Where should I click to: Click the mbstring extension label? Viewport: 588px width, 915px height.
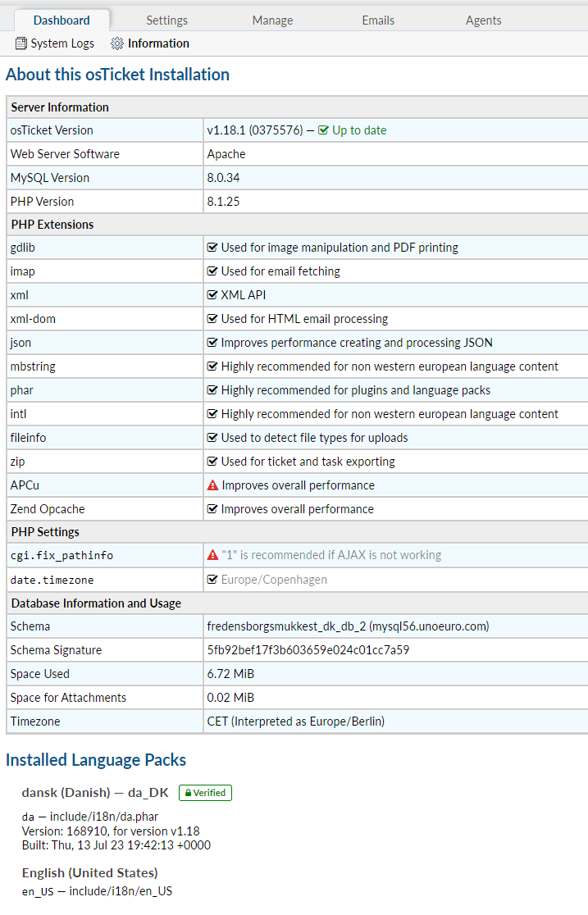coord(33,366)
